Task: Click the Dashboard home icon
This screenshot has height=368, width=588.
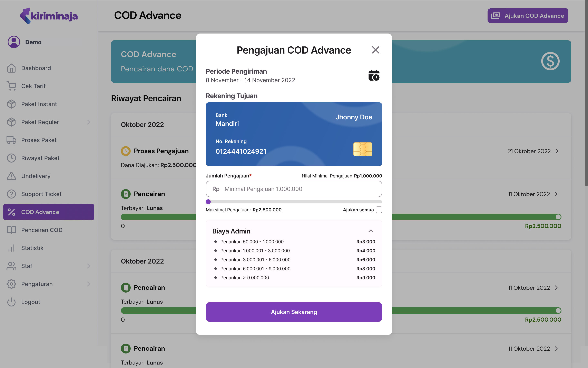Action: (x=11, y=68)
